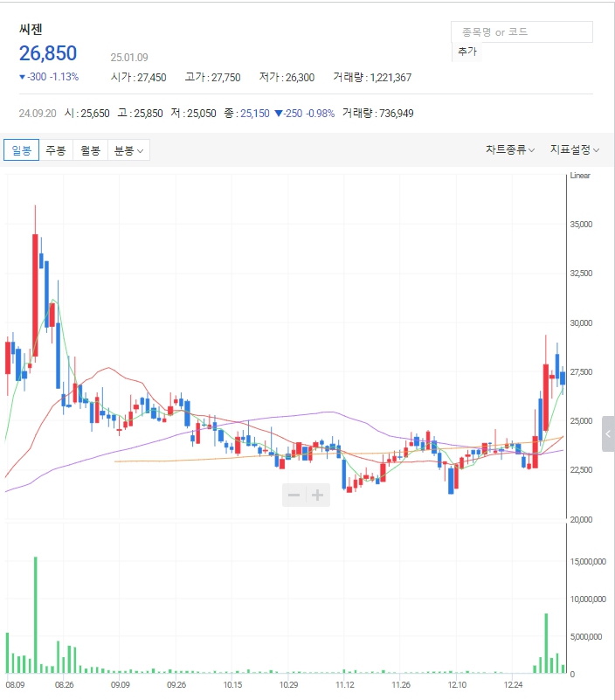Click the 15,000,000 volume axis label
This screenshot has height=700, width=615.
pos(588,562)
